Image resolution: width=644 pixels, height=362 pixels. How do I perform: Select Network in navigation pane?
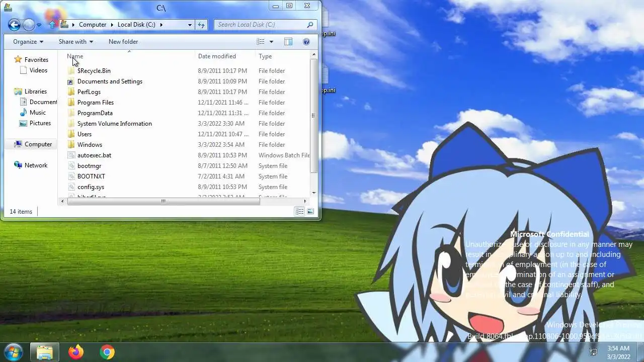pos(36,165)
